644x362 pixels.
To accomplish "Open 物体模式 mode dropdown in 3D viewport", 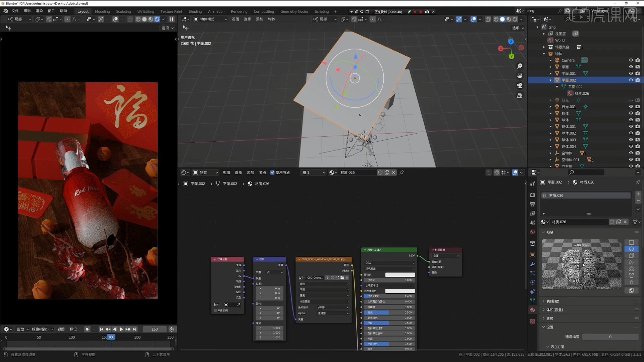I will tap(210, 19).
